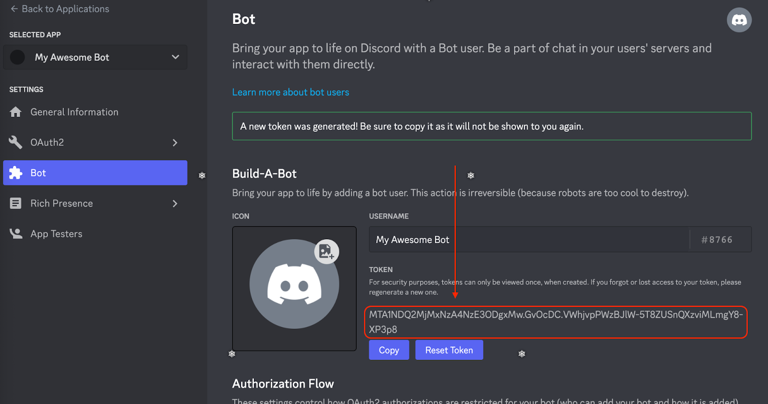Click the puzzle piece icon beside Bot
This screenshot has height=404, width=768.
(x=16, y=173)
